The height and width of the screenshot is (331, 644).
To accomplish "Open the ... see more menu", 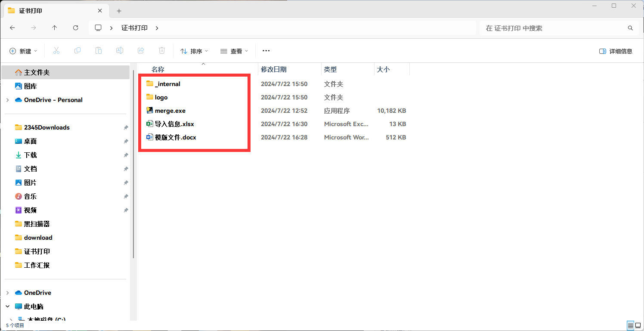I will click(266, 50).
